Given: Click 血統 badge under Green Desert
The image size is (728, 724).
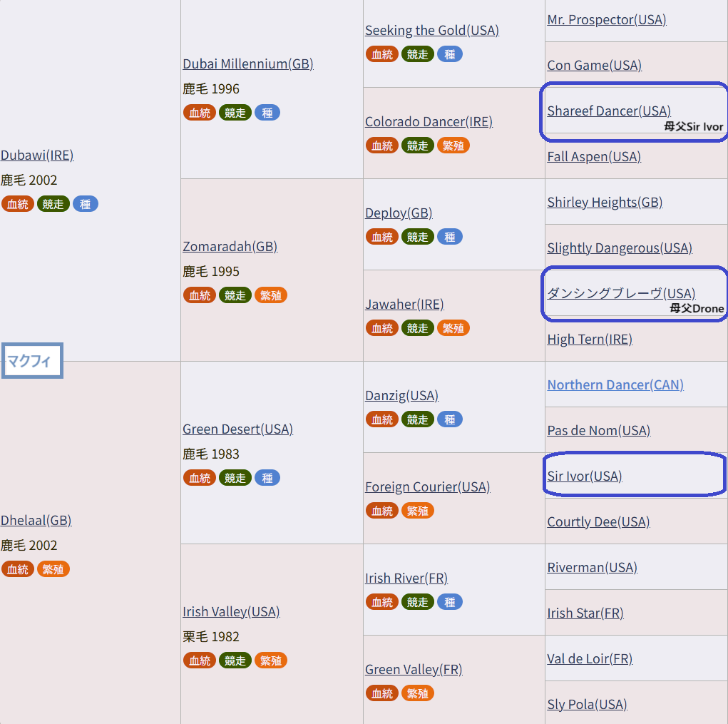Looking at the screenshot, I should (200, 478).
